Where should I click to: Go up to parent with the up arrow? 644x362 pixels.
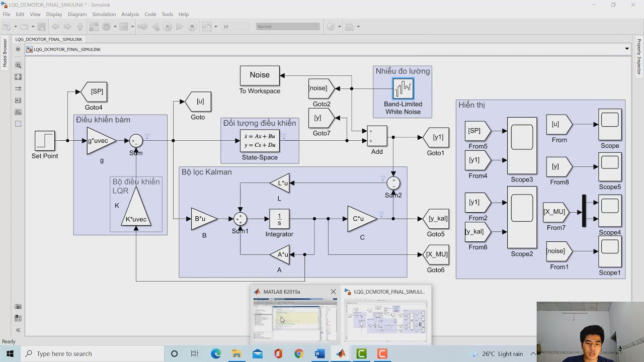pyautogui.click(x=79, y=27)
